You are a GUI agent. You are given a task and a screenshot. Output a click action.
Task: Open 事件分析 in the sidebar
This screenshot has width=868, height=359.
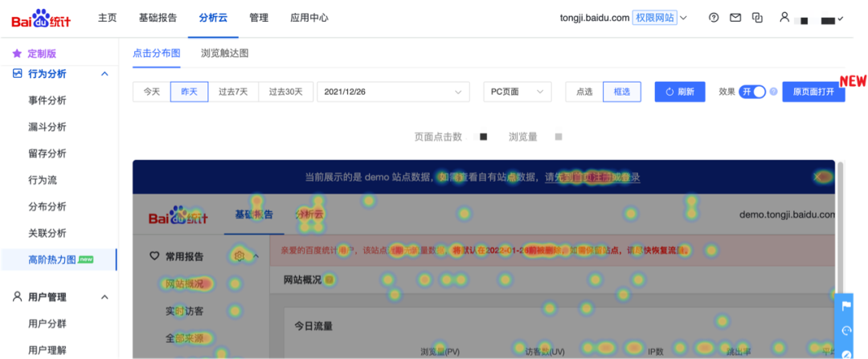point(47,100)
